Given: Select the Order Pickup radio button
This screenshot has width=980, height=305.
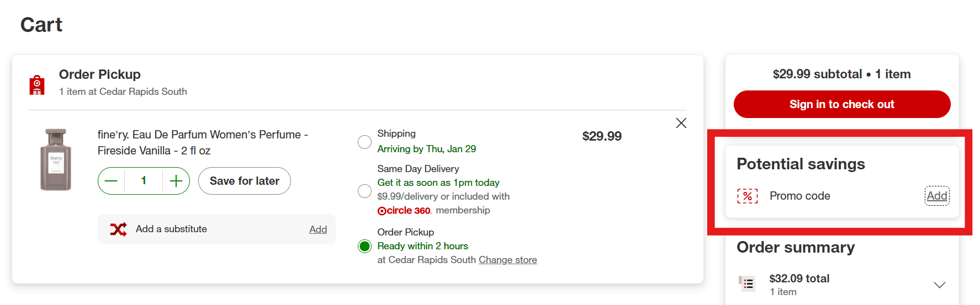Looking at the screenshot, I should [364, 246].
